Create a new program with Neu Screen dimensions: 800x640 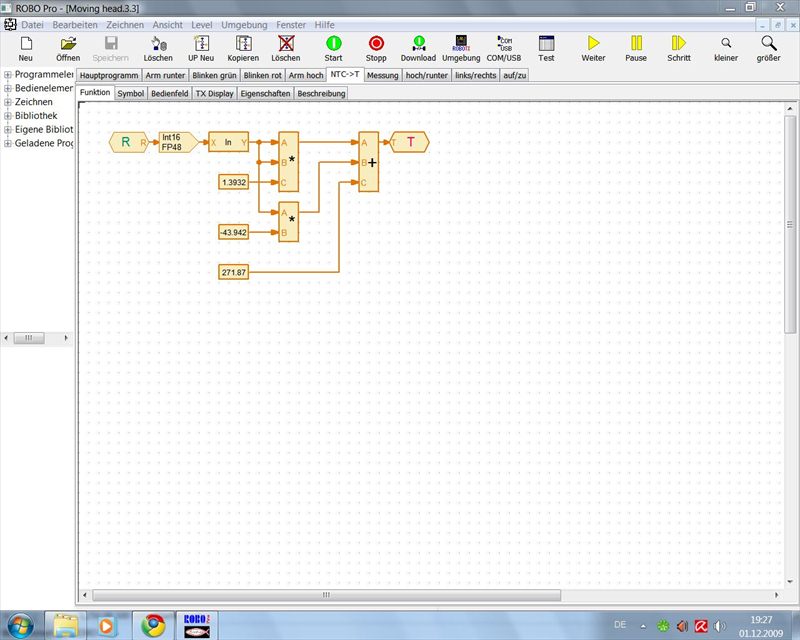pos(26,49)
